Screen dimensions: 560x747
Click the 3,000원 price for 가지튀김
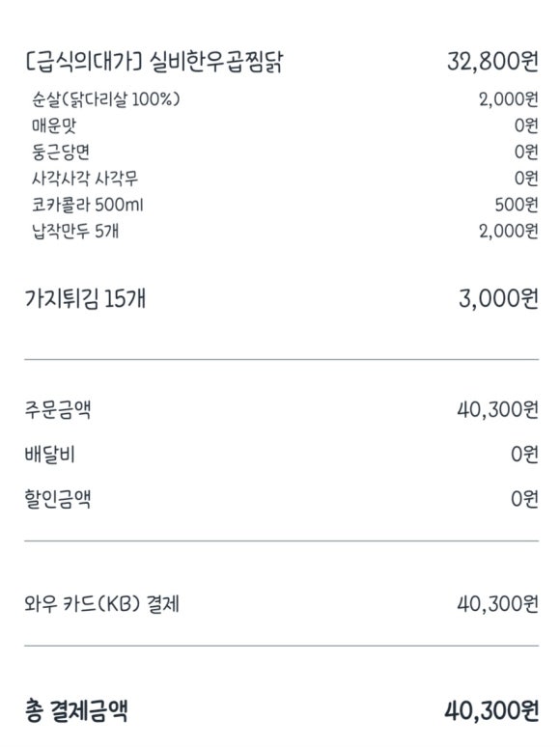click(x=498, y=299)
